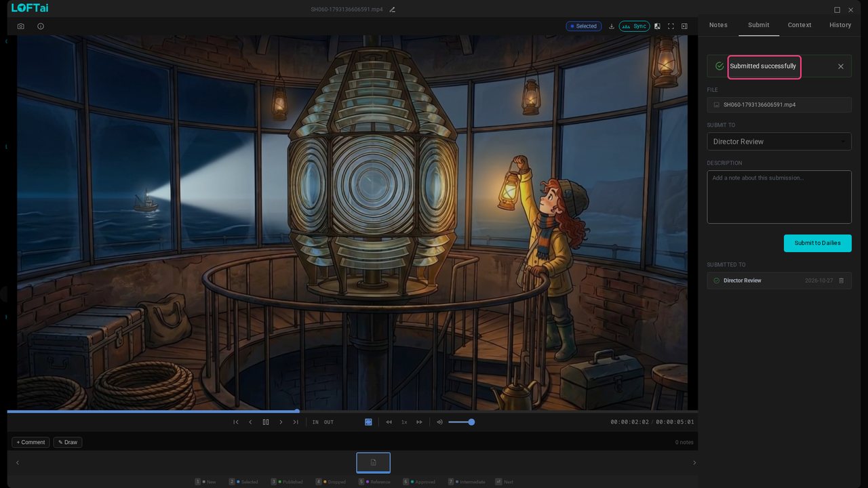Dismiss the Submitted successfully notification
868x488 pixels.
(x=841, y=66)
